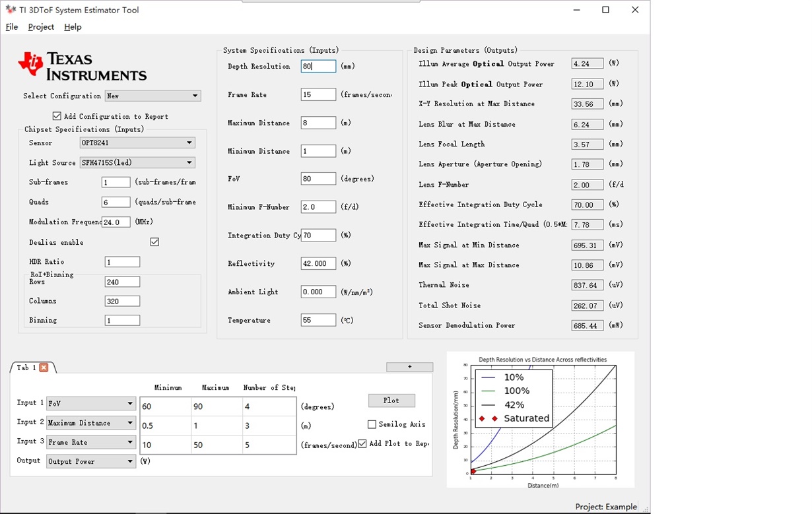Viewport: 812px width, 514px height.
Task: Toggle Add Configuration to Report checkbox
Action: tap(57, 116)
